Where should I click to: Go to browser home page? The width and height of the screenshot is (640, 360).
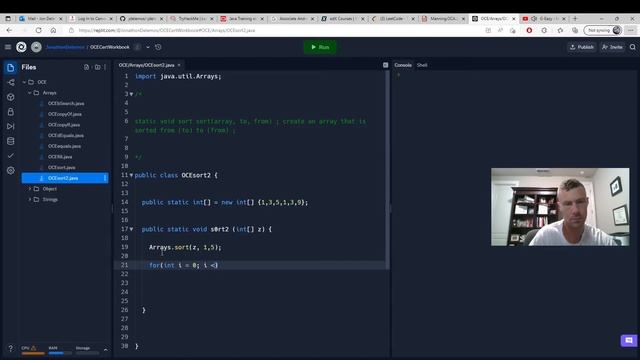(53, 30)
